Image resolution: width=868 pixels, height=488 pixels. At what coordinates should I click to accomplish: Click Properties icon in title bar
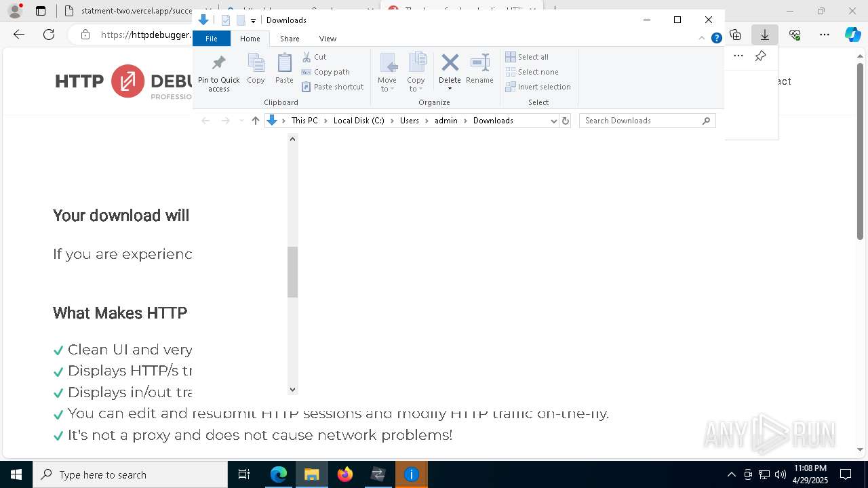pyautogui.click(x=226, y=20)
